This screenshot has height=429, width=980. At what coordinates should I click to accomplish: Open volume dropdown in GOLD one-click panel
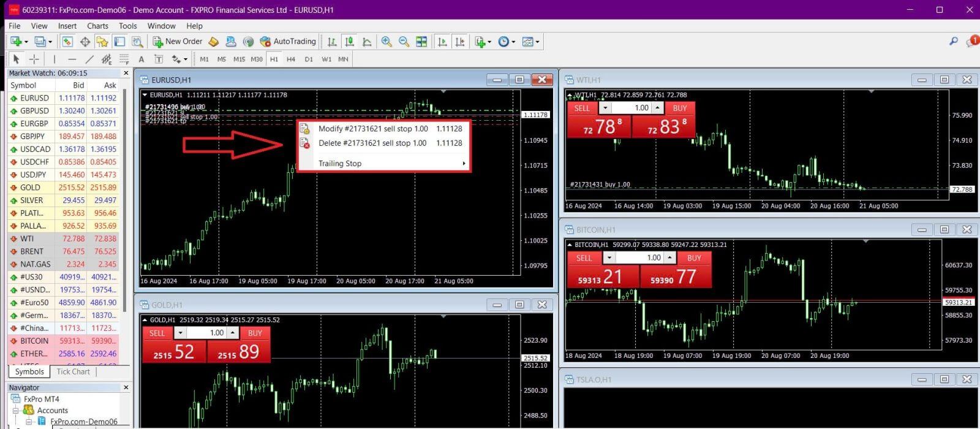180,333
